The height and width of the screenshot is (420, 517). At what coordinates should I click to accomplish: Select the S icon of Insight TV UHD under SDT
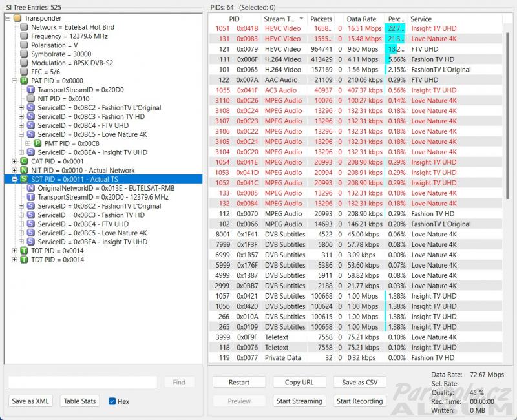[30, 241]
